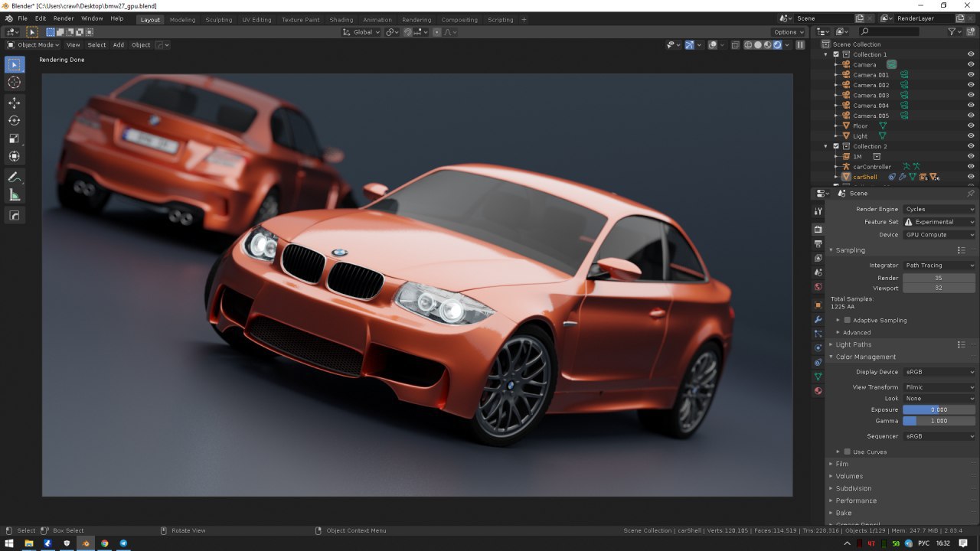Open the Object Data properties tab
980x551 pixels.
(818, 377)
